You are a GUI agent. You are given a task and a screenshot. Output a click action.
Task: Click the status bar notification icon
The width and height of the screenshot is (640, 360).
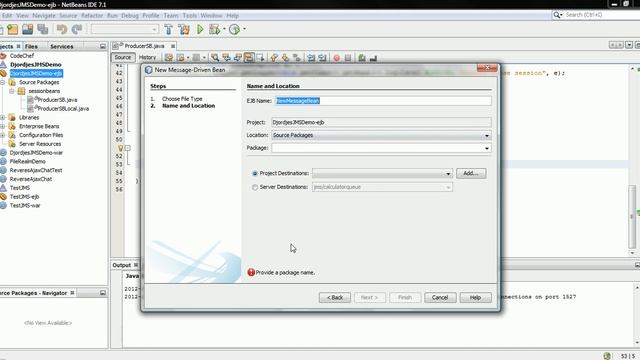[x=607, y=356]
